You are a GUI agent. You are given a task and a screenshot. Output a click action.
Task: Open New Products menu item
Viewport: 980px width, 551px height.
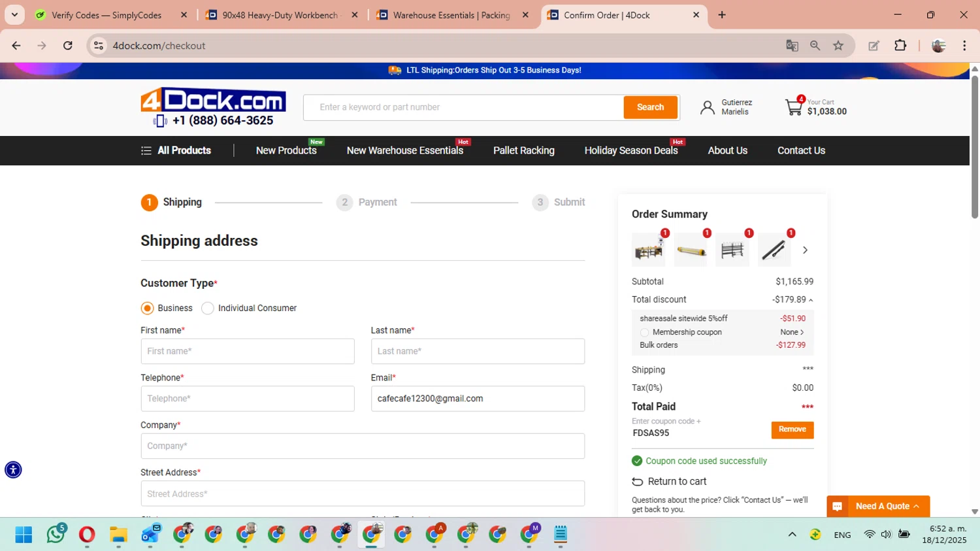click(286, 150)
